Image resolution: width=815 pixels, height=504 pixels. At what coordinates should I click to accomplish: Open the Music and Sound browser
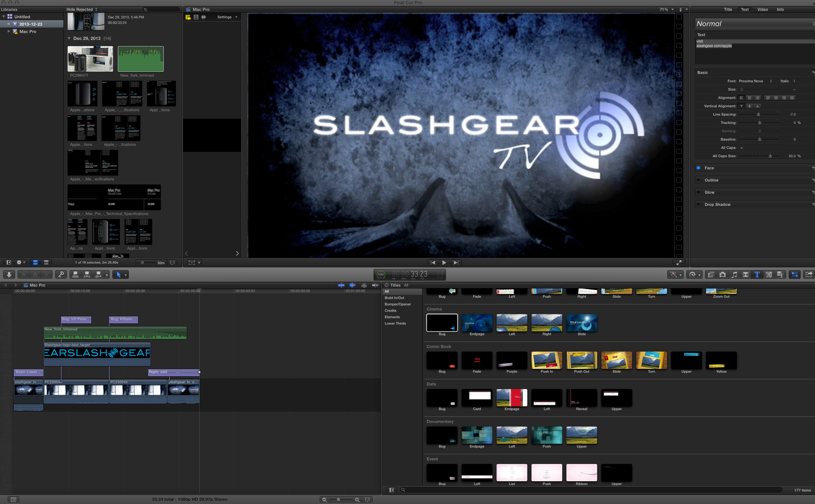(x=734, y=275)
